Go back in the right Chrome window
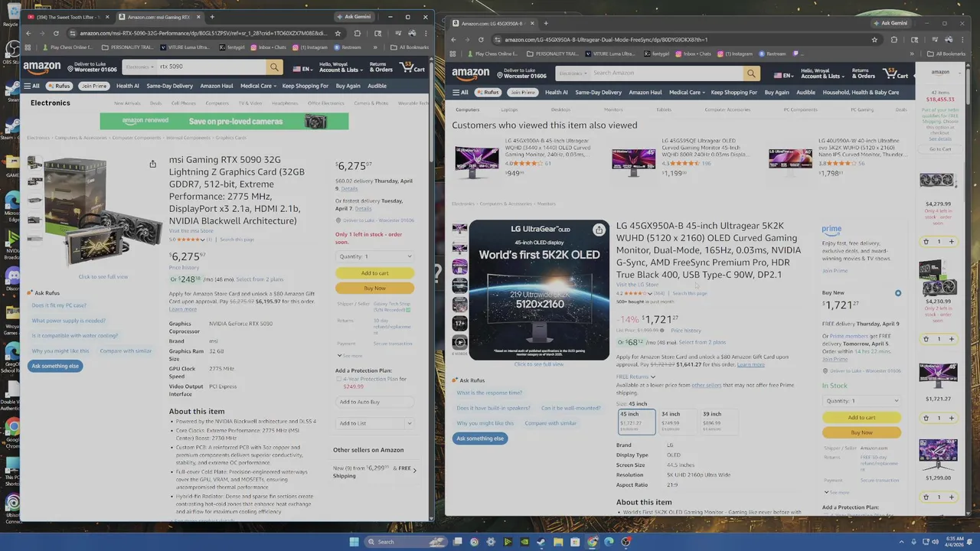The image size is (980, 551). (453, 40)
